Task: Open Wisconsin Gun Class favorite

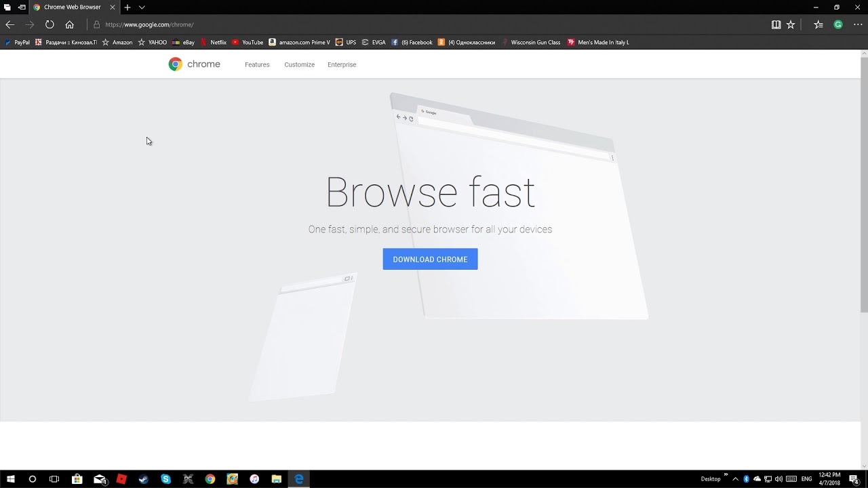Action: (530, 42)
